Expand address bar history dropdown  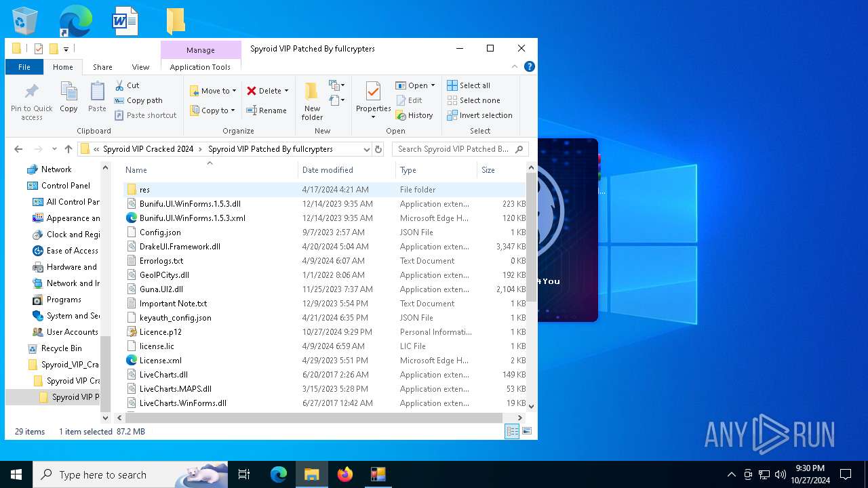366,149
